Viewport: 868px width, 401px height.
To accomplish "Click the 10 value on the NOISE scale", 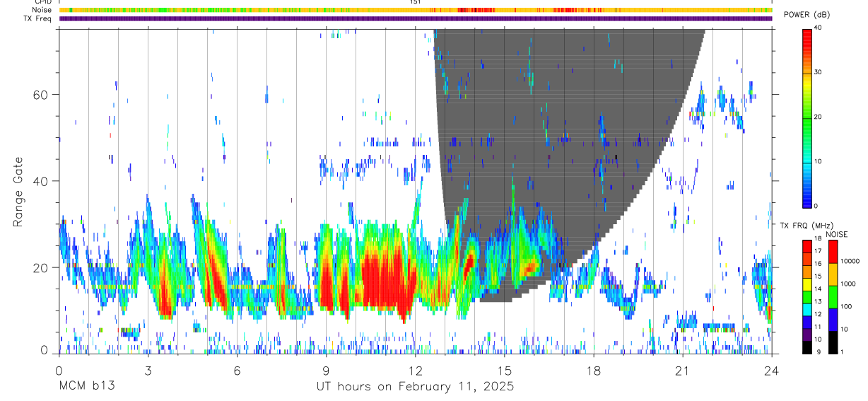I will [844, 329].
